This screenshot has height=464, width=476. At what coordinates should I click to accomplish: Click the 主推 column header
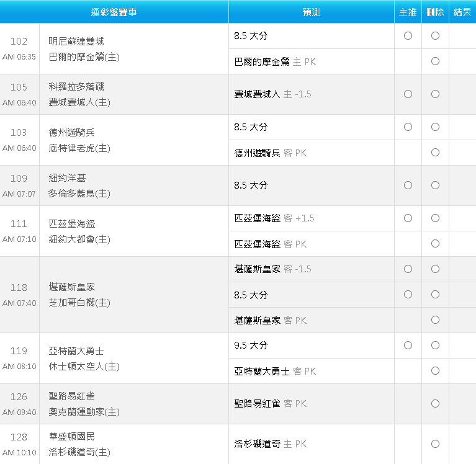click(408, 12)
